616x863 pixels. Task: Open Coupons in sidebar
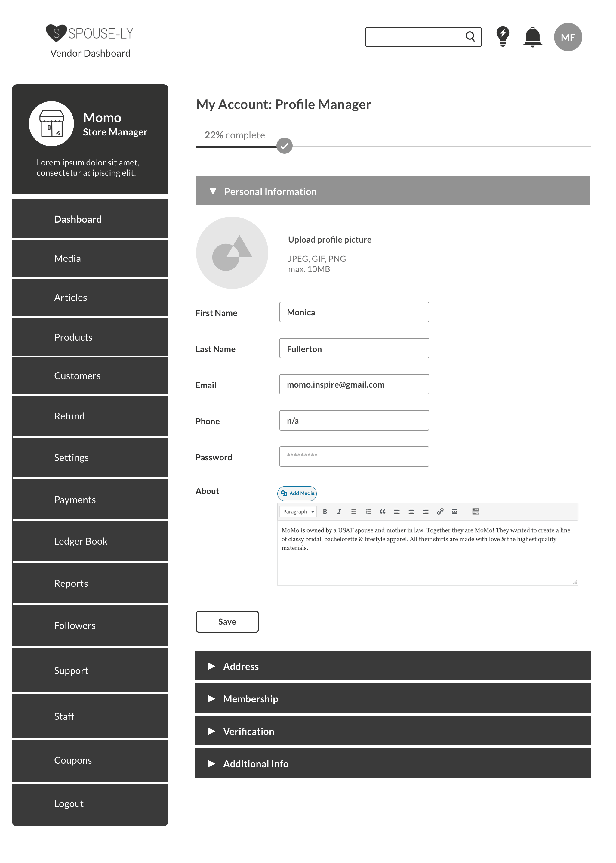point(90,760)
